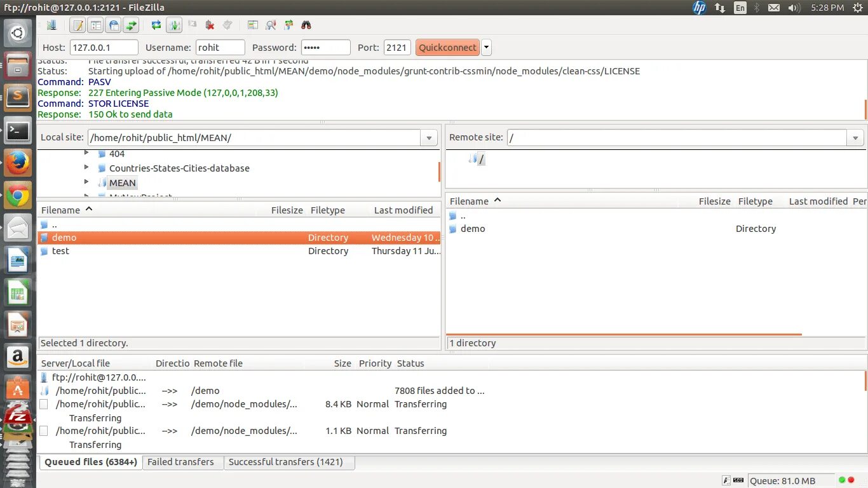Tick the checkbox for the 8.4 KB queued file

coord(44,404)
